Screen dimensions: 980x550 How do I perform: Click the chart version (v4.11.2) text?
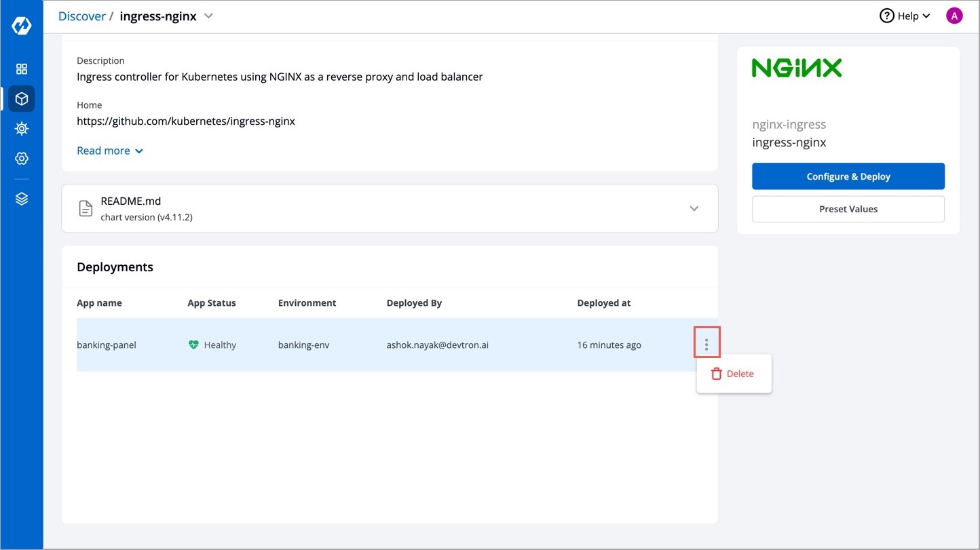(147, 218)
